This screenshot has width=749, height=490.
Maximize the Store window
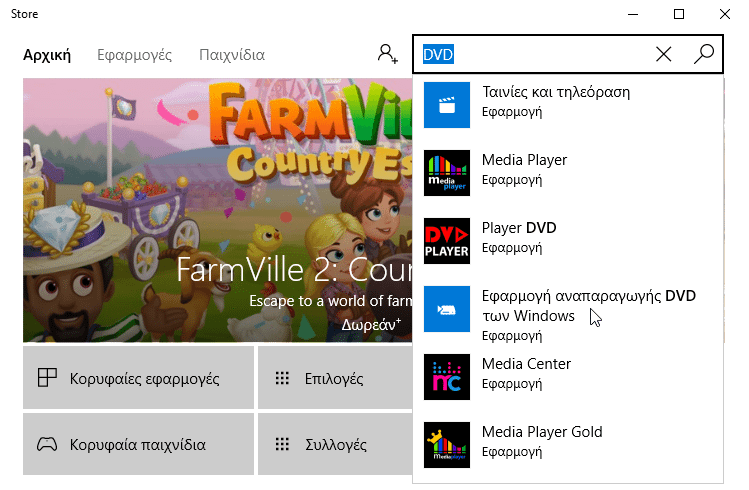pyautogui.click(x=679, y=14)
